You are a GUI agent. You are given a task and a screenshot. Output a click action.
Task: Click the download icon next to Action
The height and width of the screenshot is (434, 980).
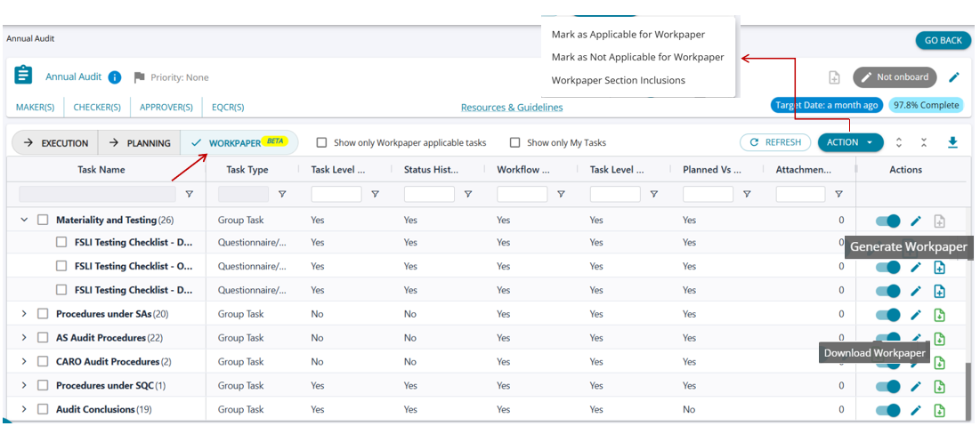coord(952,142)
